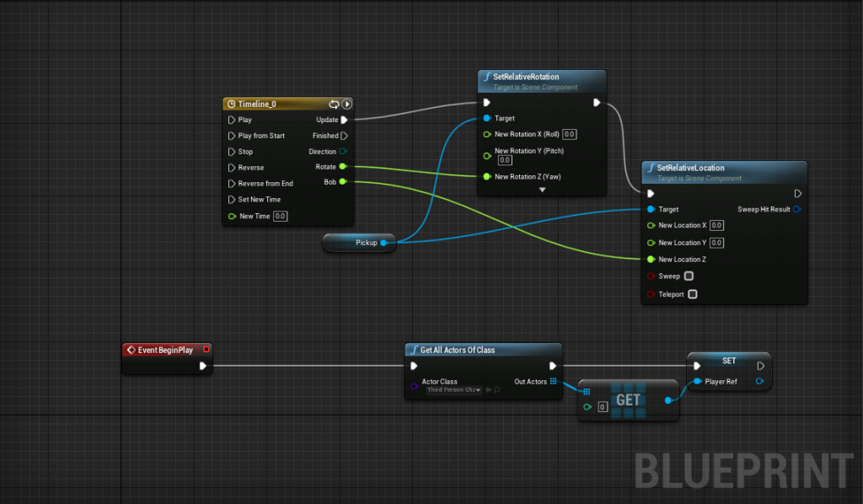Click the Pickup variable output pin
Image resolution: width=863 pixels, height=504 pixels.
pos(383,243)
